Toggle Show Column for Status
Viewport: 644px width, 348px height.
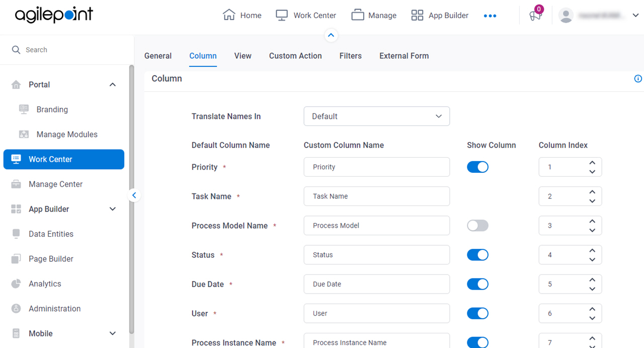[477, 255]
